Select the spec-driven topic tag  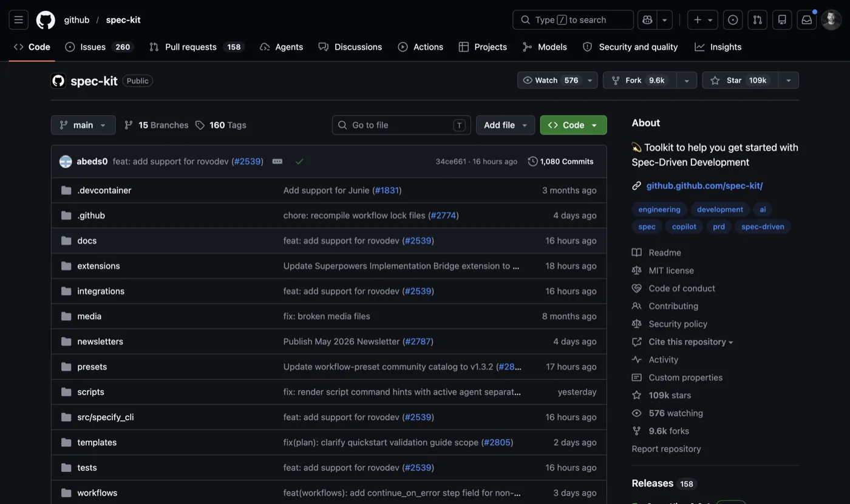coord(763,226)
